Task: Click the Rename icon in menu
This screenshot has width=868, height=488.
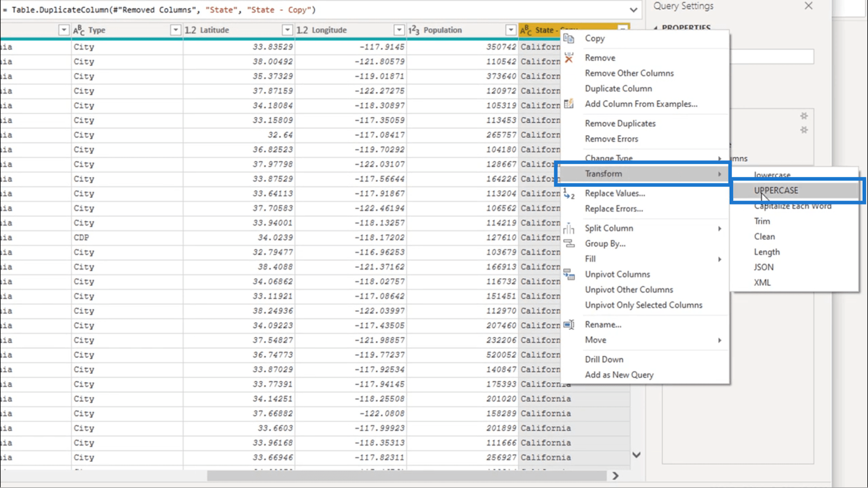Action: [569, 324]
